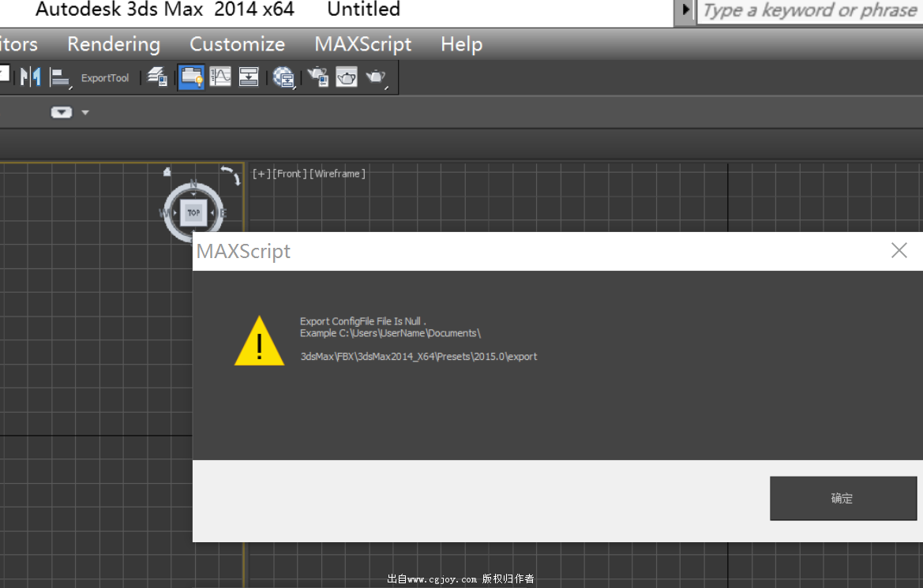Click the ribbon minimize toggle button
Screen dimensions: 923x588
pos(62,112)
